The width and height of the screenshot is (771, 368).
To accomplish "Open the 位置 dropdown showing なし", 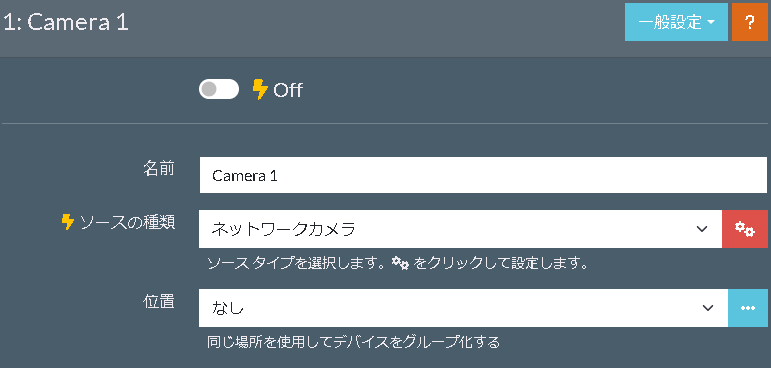I will click(463, 308).
